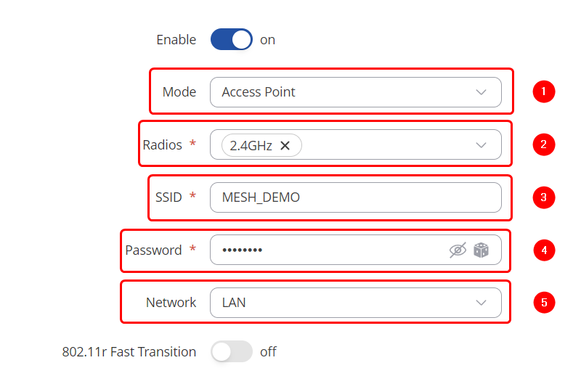The width and height of the screenshot is (581, 392).
Task: Click the Network field label
Action: pyautogui.click(x=171, y=303)
